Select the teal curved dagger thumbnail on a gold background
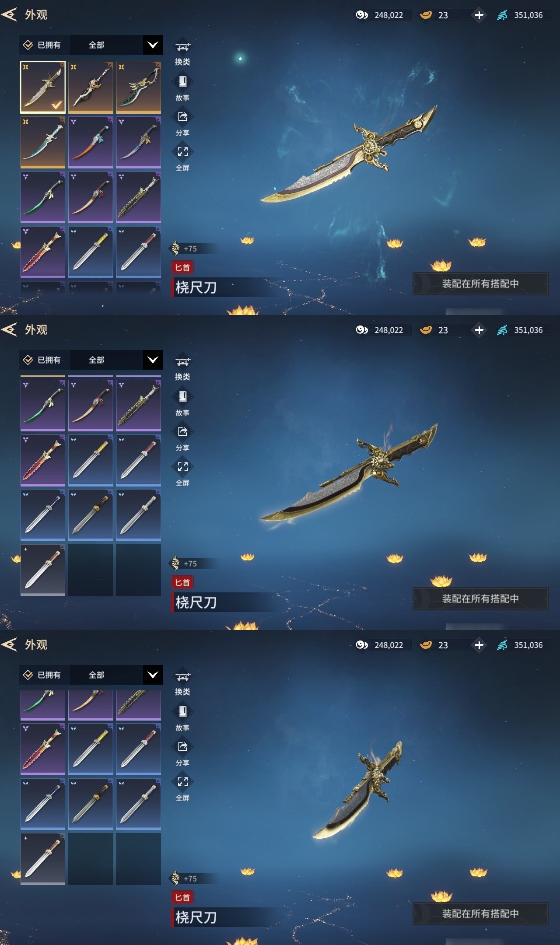 click(x=43, y=142)
